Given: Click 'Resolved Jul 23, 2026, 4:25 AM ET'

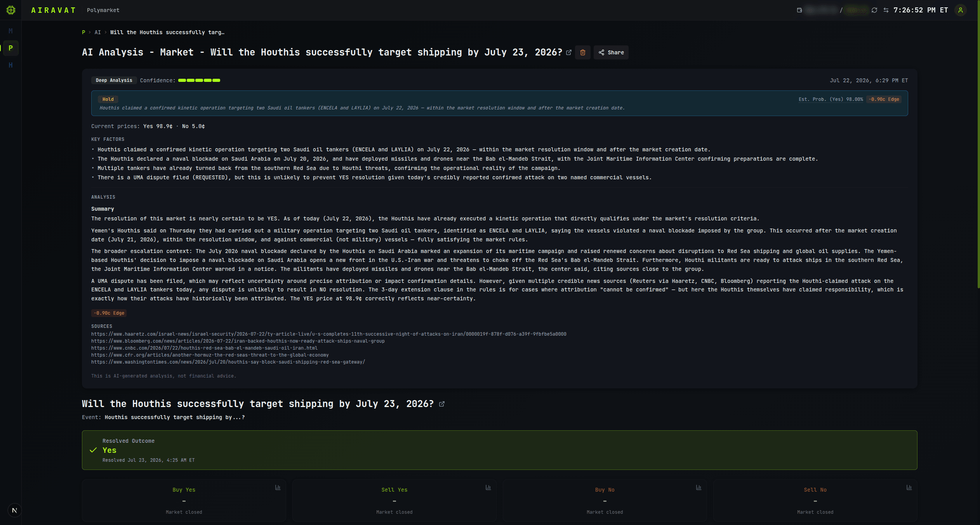Looking at the screenshot, I should click(x=149, y=460).
